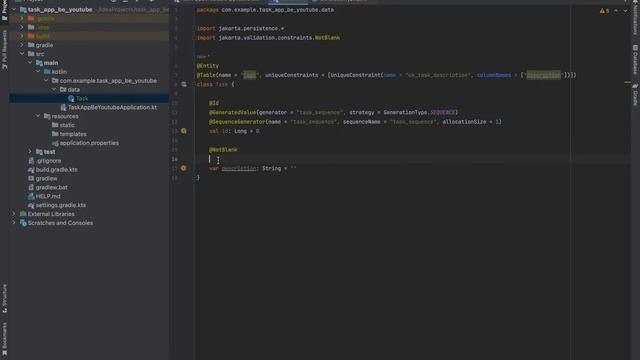Click the Scratches and Consoles icon
This screenshot has height=360, width=640.
pyautogui.click(x=23, y=223)
